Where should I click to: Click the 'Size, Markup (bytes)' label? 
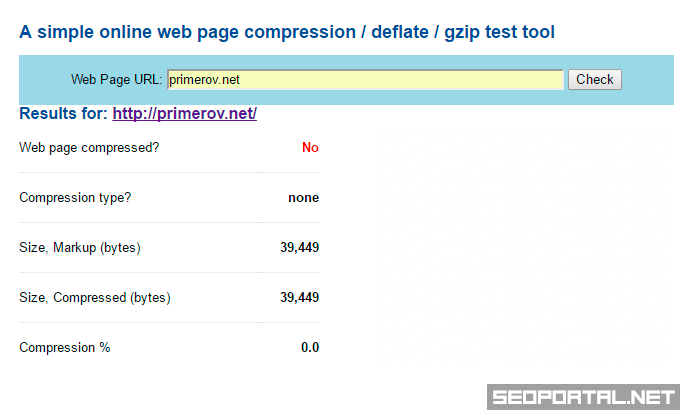[x=80, y=248]
